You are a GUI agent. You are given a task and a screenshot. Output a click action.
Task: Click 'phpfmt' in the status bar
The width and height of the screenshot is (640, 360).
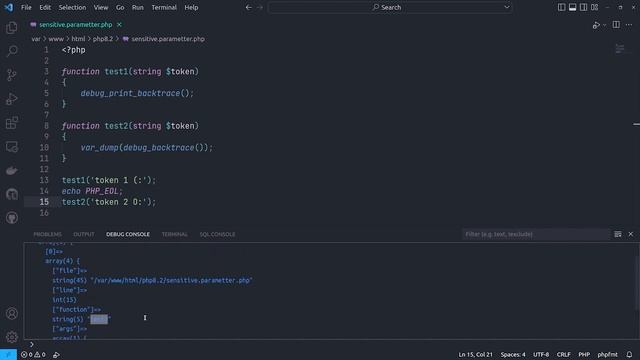pyautogui.click(x=607, y=355)
